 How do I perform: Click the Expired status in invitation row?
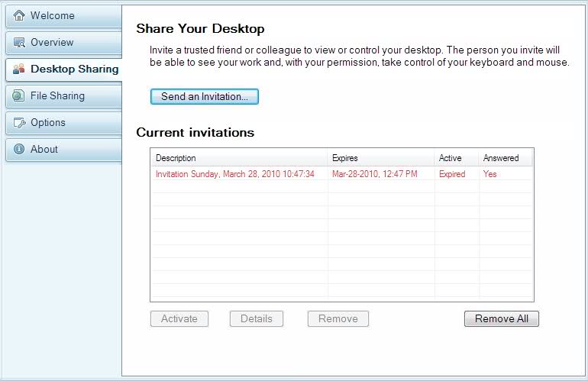tap(452, 174)
